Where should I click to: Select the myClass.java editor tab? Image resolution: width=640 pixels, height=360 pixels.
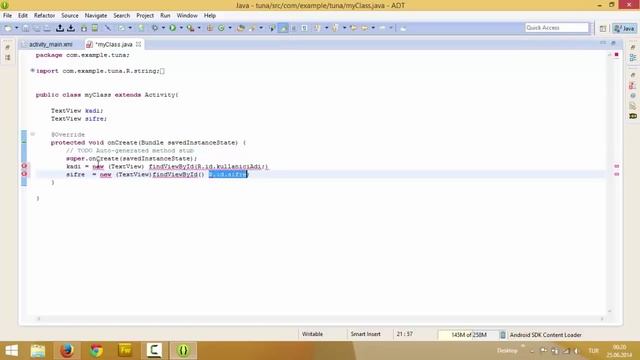[113, 44]
